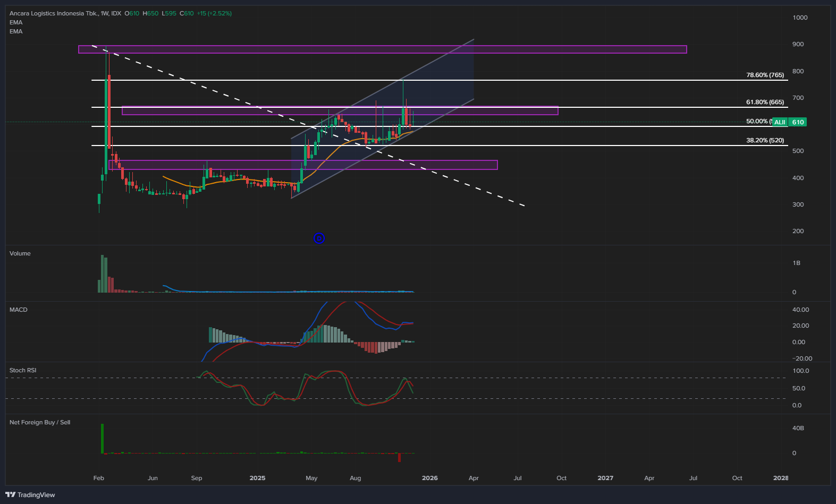Select the Net Foreign Buy / Sell label
Viewport: 836px width, 504px height.
40,422
